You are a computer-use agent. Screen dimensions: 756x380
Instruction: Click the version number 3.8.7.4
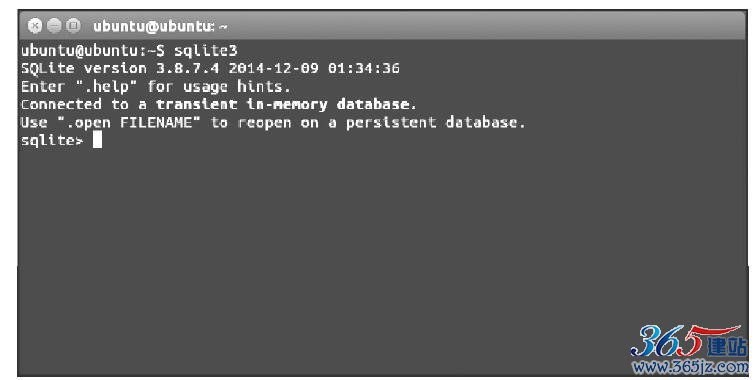point(188,68)
